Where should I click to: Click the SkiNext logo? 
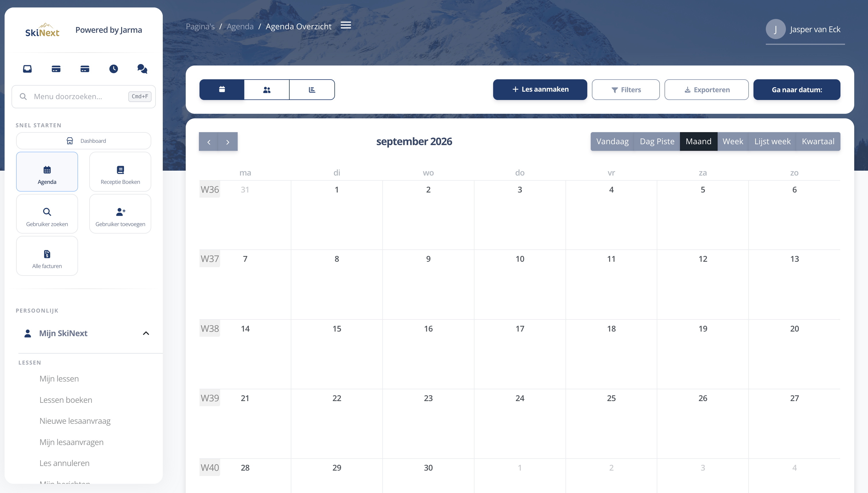pos(42,30)
